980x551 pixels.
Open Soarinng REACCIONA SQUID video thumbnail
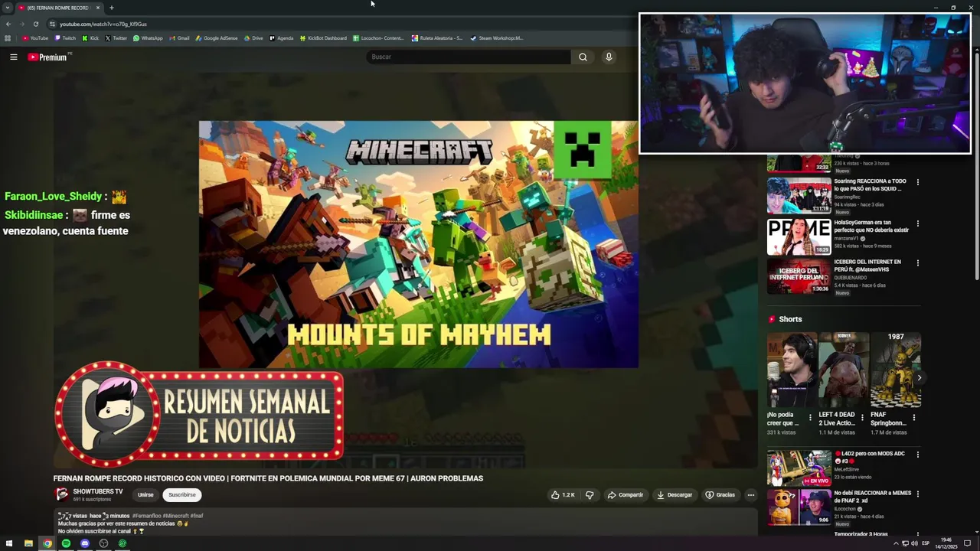coord(799,196)
